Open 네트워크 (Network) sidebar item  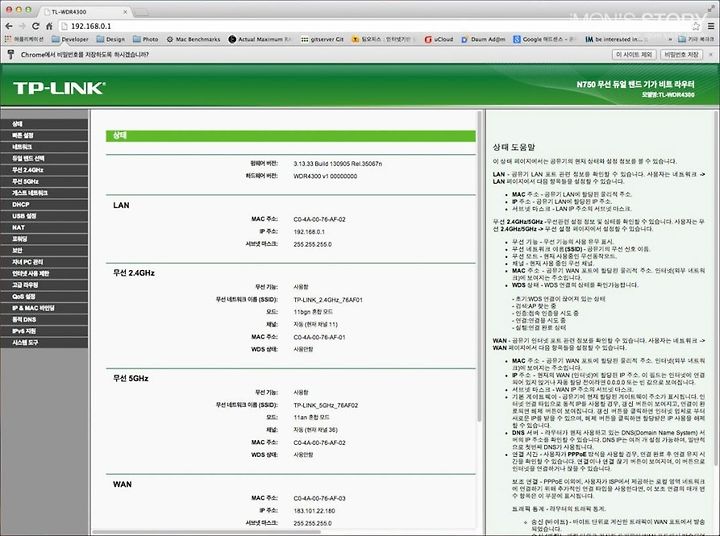coord(44,147)
